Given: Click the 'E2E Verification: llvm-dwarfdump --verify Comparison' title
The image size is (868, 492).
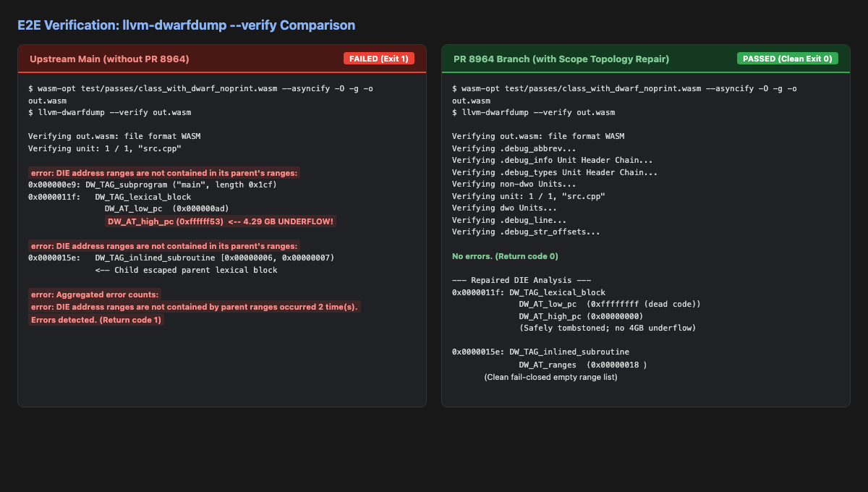Looking at the screenshot, I should [x=187, y=25].
